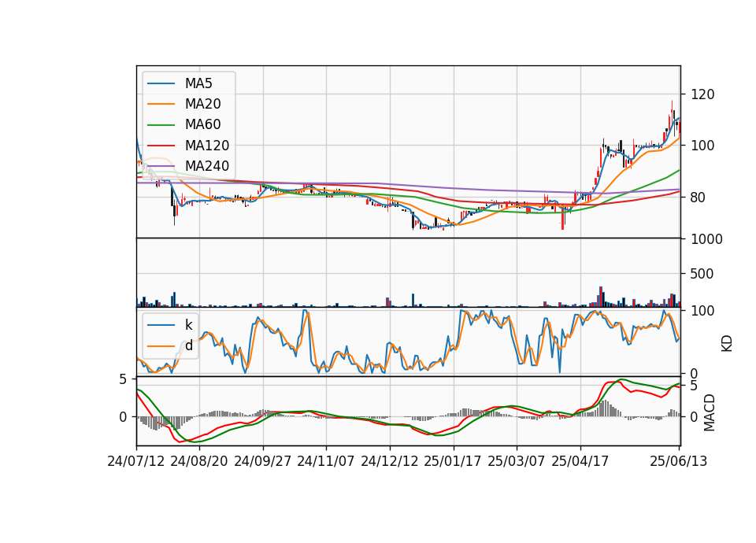Screen dimensions: 756x543
Task: Click the orange MA20 legend line swatch
Action: pyautogui.click(x=161, y=104)
